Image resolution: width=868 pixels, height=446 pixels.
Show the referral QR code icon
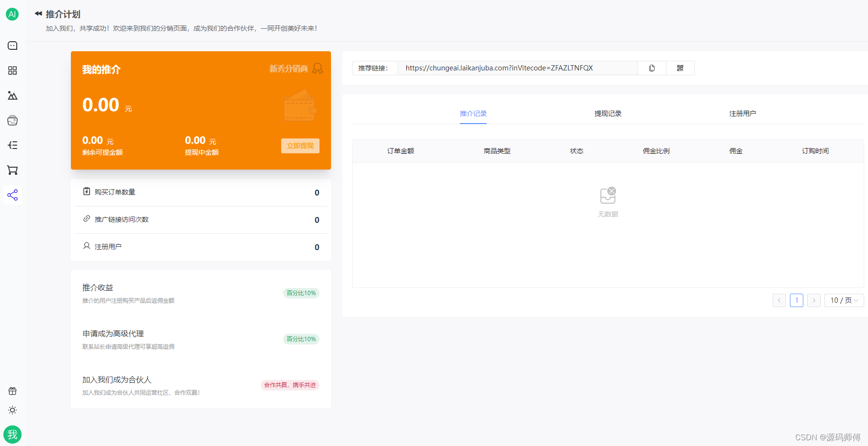(x=680, y=68)
